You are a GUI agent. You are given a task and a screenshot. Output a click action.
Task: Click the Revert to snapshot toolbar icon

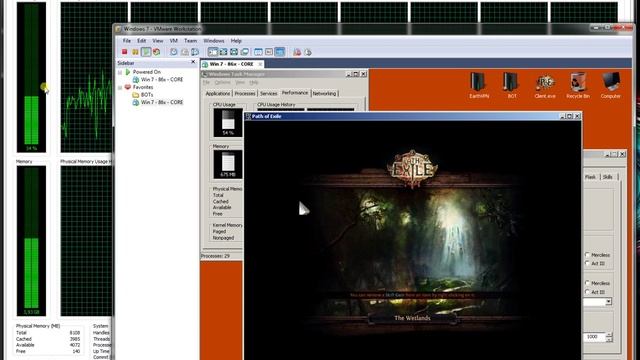pyautogui.click(x=184, y=52)
